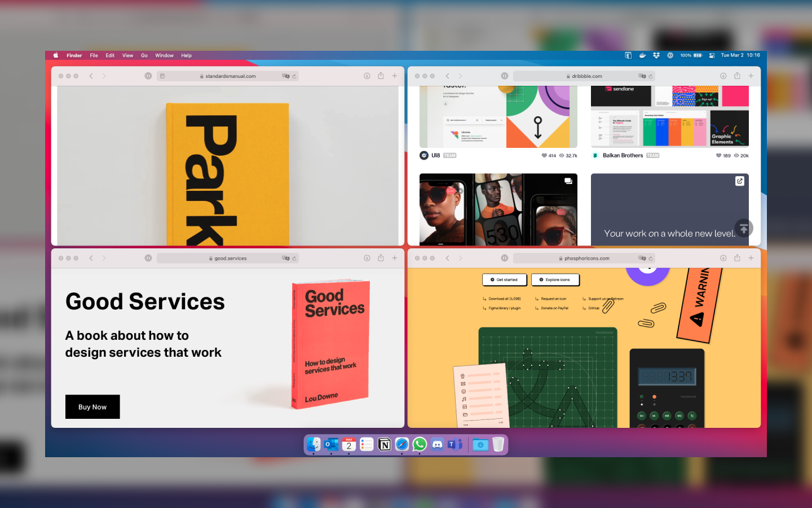Open the File menu
This screenshot has width=812, height=508.
click(94, 55)
